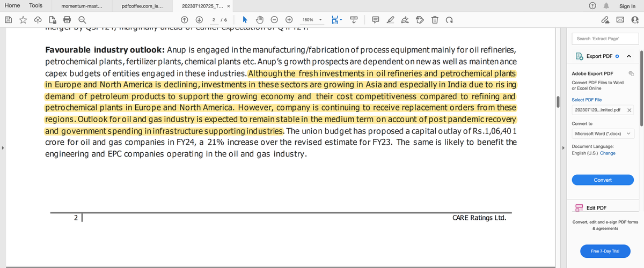Send file by email envelope icon

click(620, 20)
